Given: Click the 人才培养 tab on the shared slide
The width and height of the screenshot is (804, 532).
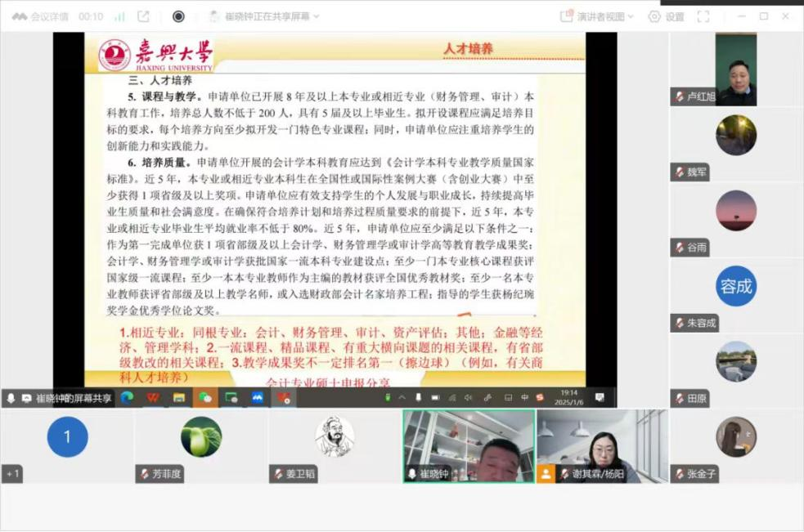Looking at the screenshot, I should 469,49.
